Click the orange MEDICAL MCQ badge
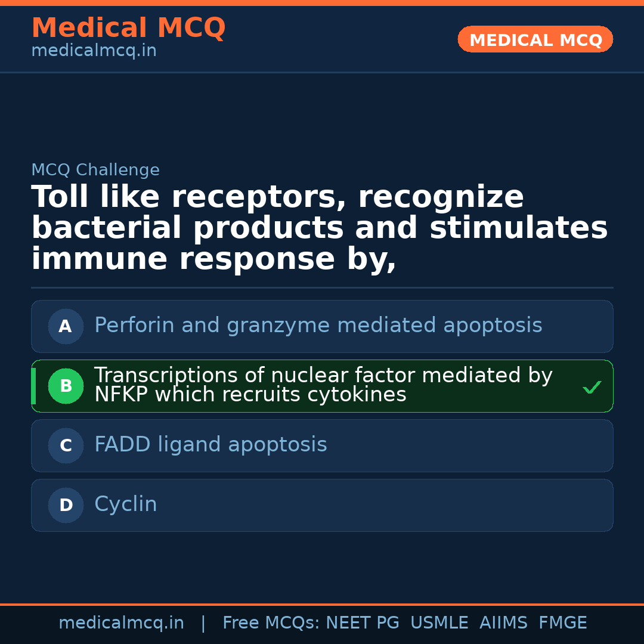 535,40
